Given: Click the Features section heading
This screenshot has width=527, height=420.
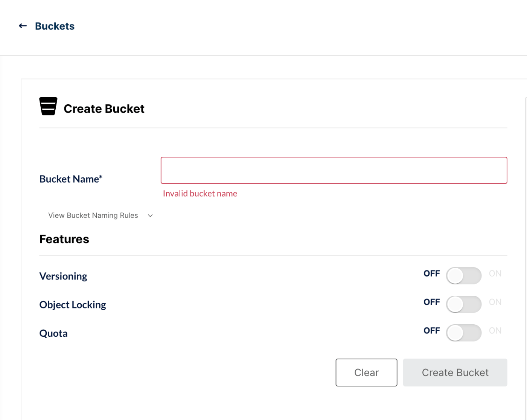Looking at the screenshot, I should click(x=64, y=239).
